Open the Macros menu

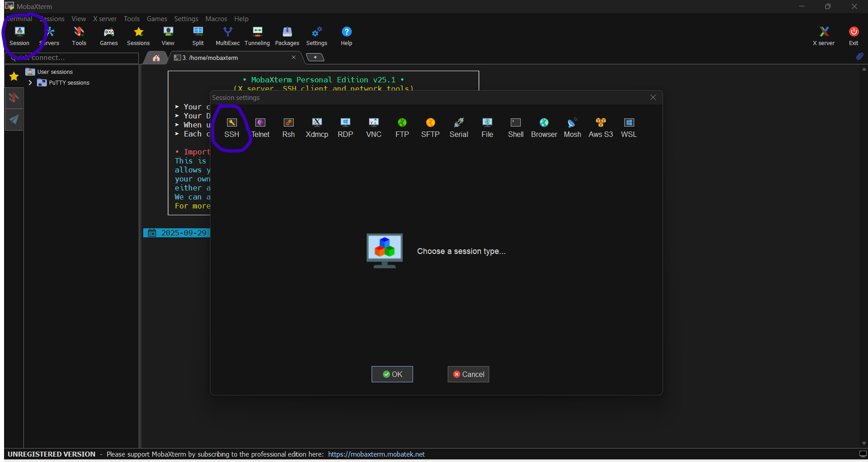pyautogui.click(x=216, y=18)
